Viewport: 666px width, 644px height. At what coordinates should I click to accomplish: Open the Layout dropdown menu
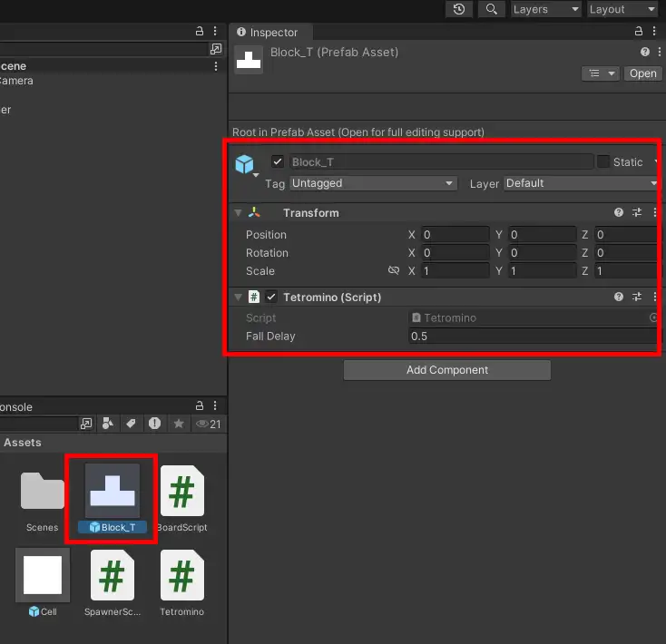click(622, 9)
